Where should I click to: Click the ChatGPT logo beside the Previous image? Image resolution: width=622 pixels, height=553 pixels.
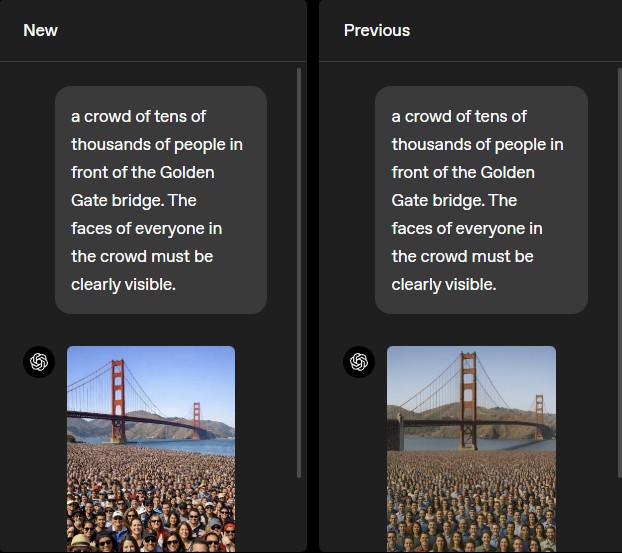[359, 361]
